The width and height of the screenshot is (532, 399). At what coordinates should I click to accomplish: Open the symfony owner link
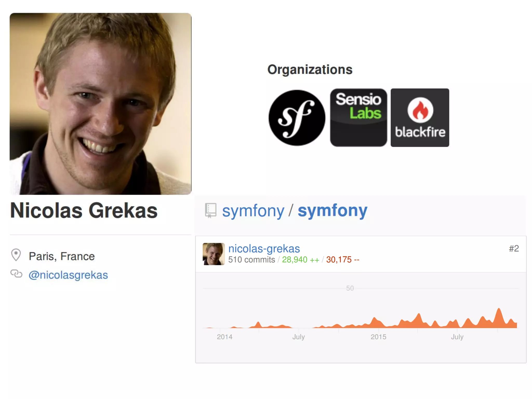coord(253,210)
